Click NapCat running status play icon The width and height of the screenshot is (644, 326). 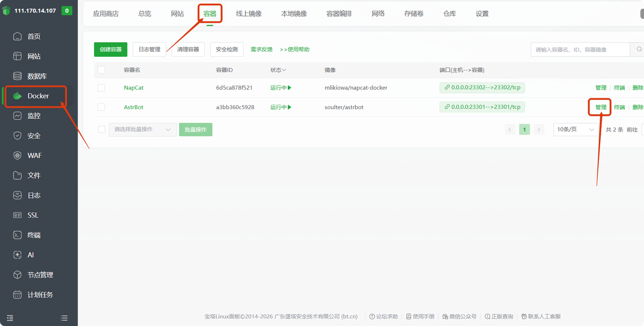click(x=289, y=88)
